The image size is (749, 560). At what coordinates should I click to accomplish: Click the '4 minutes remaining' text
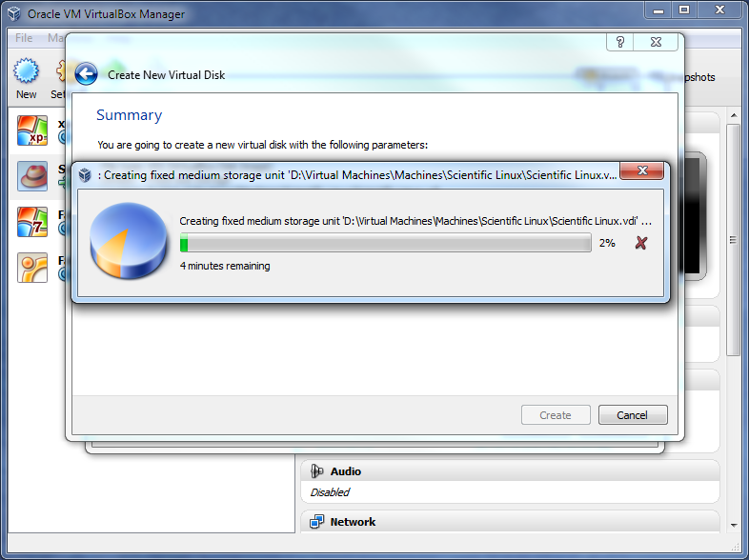tap(225, 266)
